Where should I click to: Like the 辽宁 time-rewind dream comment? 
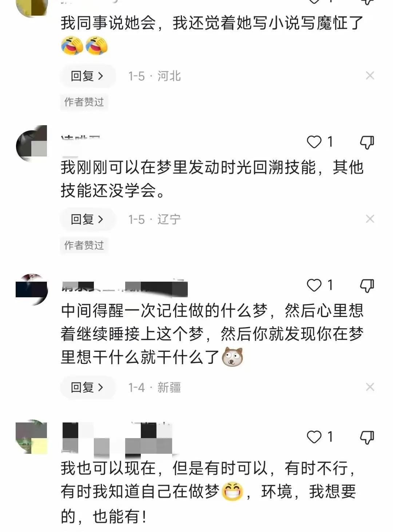314,142
